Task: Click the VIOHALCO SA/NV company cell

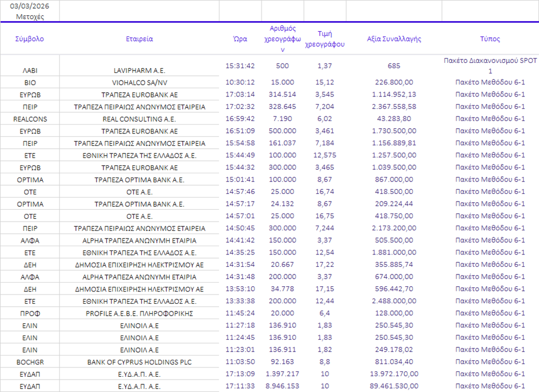Action: (x=139, y=82)
